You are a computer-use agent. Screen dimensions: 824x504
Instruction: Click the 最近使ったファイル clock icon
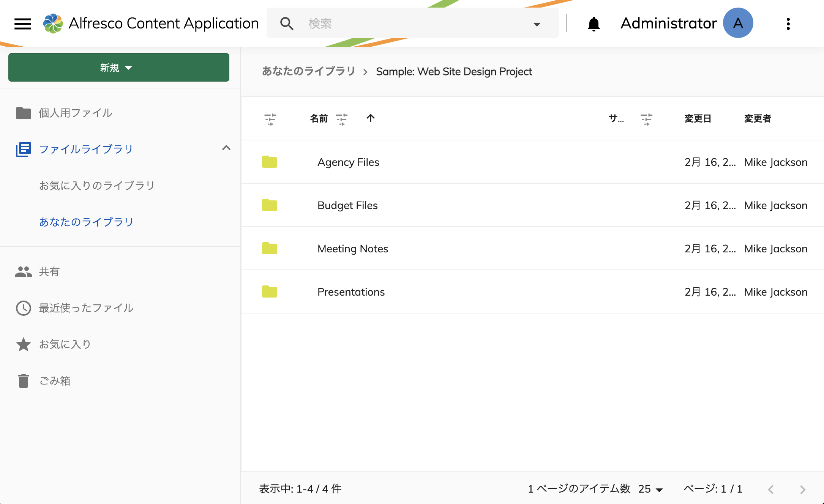[x=23, y=308]
